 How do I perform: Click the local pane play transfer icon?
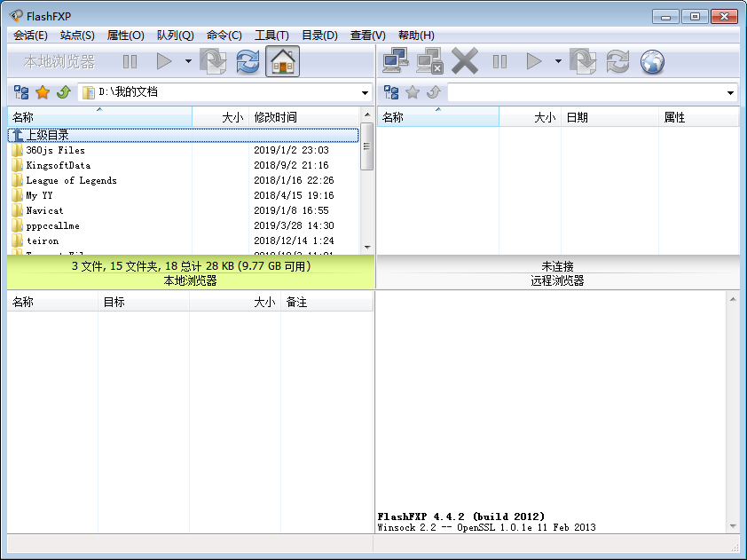[x=164, y=61]
